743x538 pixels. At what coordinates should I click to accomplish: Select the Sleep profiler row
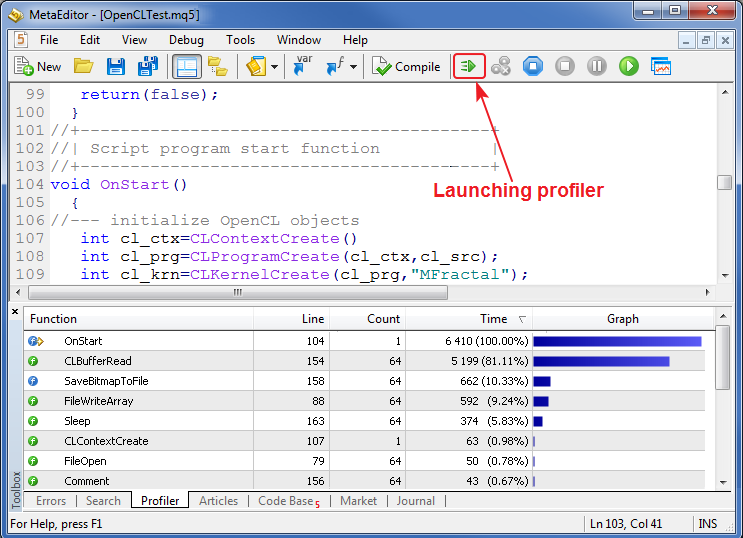[x=364, y=421]
